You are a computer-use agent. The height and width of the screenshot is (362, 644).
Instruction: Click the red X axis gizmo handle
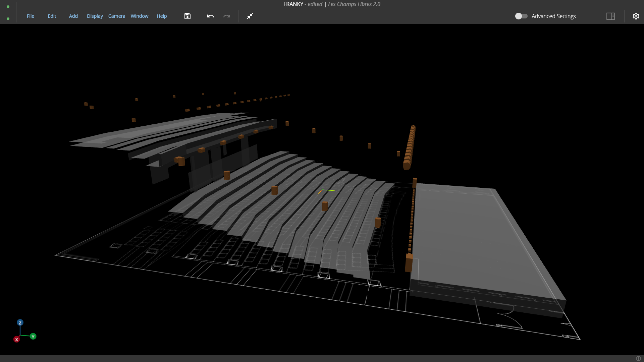(x=16, y=340)
